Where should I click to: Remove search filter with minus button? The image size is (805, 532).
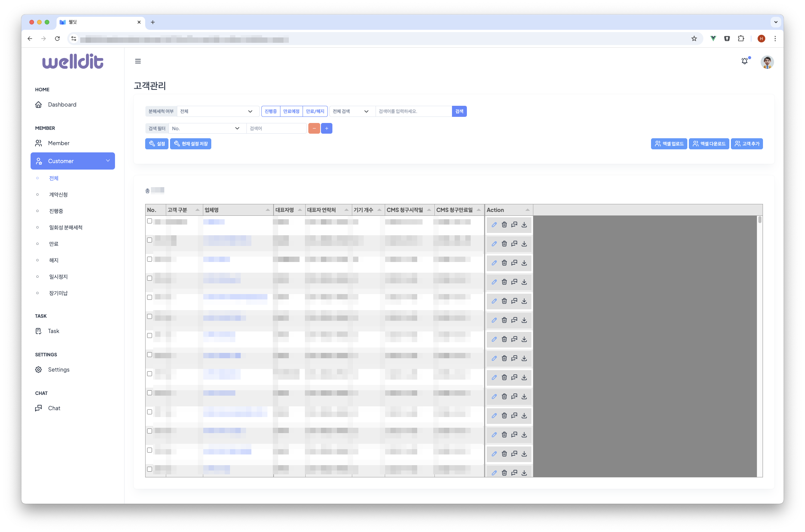coord(314,128)
